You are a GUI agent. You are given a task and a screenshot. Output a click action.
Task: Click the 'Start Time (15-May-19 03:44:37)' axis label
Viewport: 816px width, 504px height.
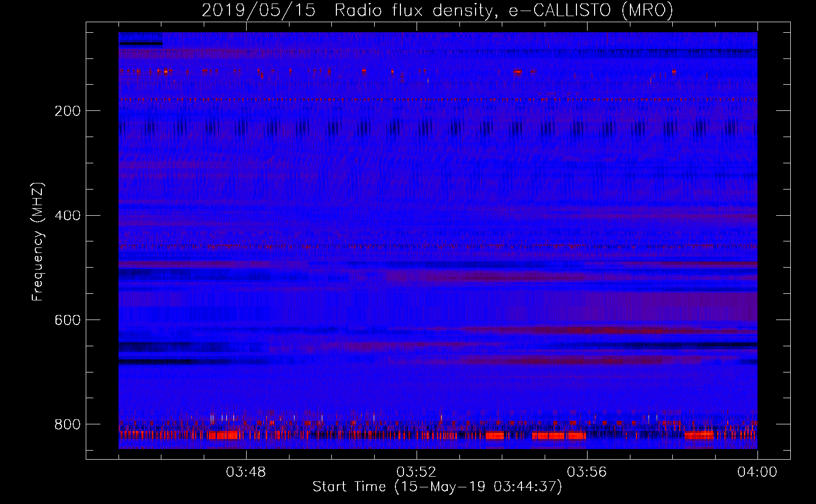(437, 487)
